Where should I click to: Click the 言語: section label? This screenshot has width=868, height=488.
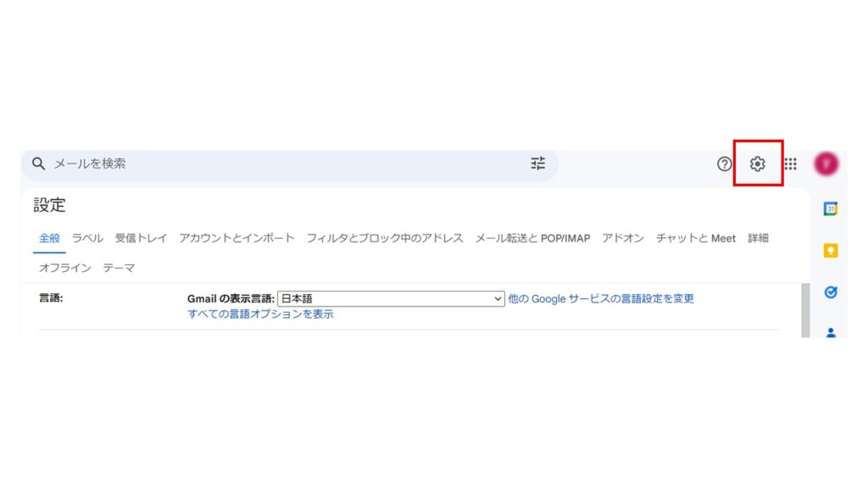(x=51, y=298)
